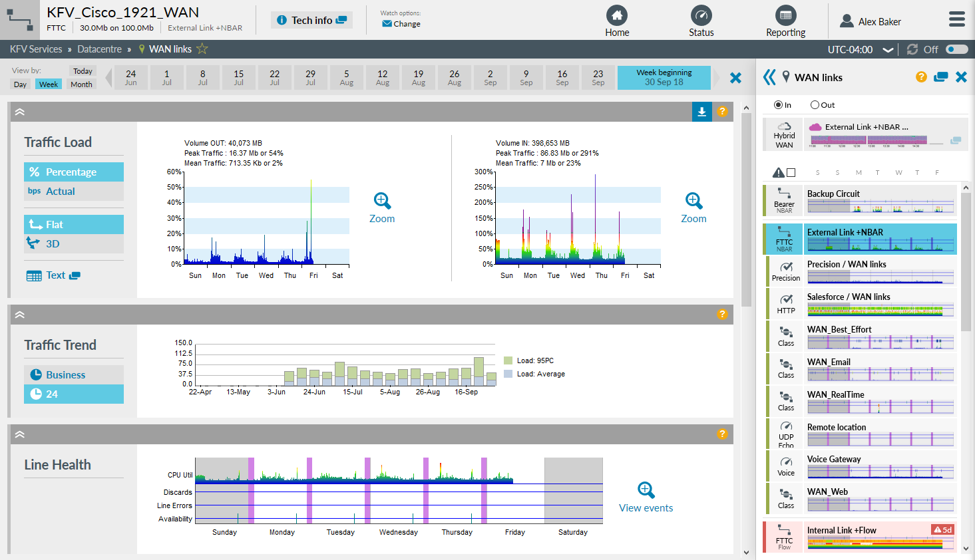Open the Reporting icon
The height and width of the screenshot is (560, 975).
point(786,15)
